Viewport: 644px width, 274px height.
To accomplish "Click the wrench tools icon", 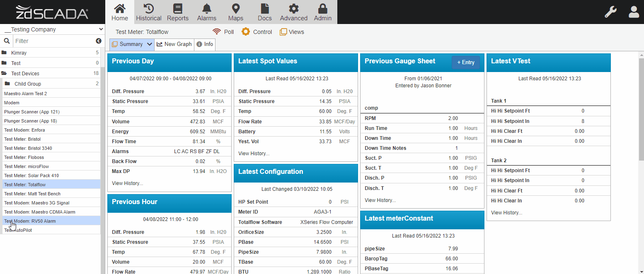I will click(610, 12).
